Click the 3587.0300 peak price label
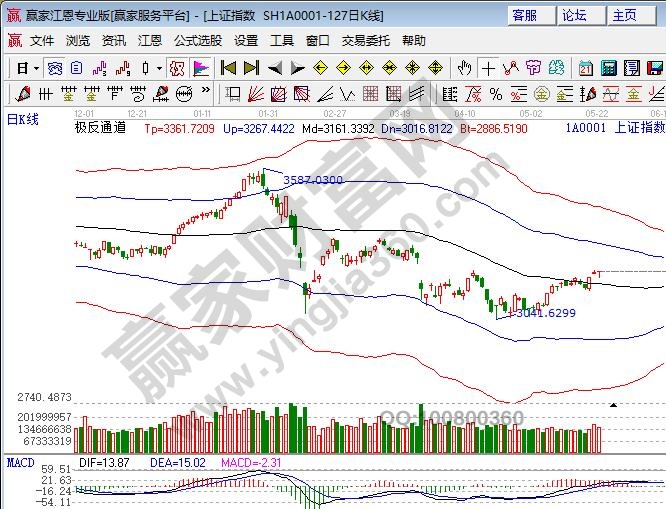Screen dimensions: 666x509 click(313, 180)
